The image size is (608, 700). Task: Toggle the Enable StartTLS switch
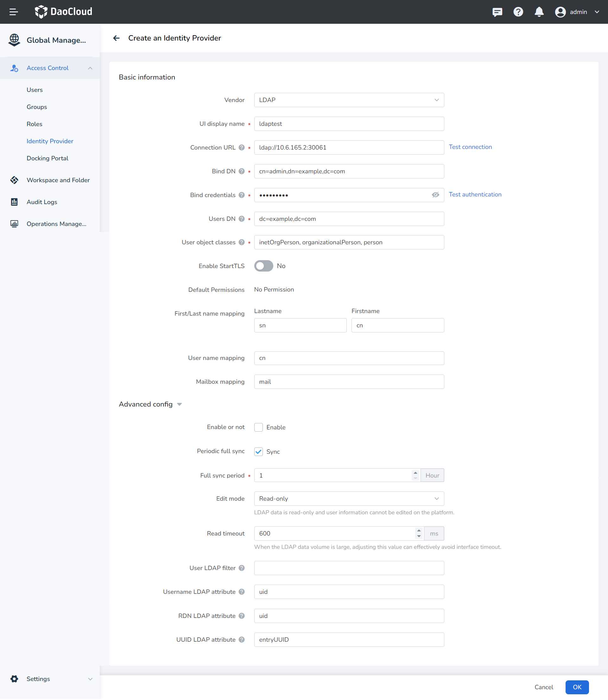pyautogui.click(x=264, y=266)
